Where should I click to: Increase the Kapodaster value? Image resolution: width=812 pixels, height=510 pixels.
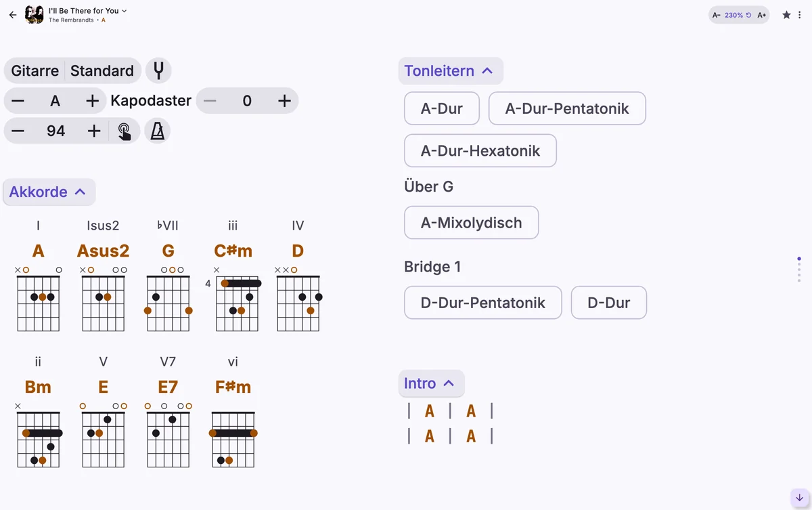(x=284, y=101)
